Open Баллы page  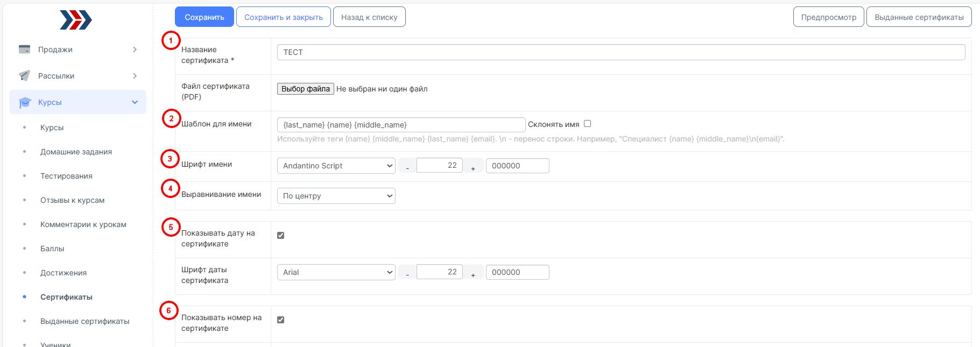(52, 249)
